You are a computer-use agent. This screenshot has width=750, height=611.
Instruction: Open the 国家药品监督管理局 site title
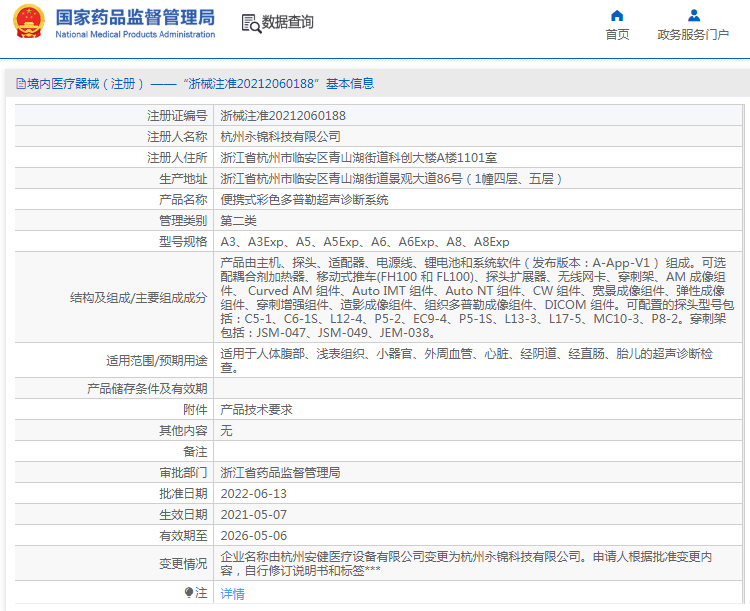pyautogui.click(x=135, y=17)
